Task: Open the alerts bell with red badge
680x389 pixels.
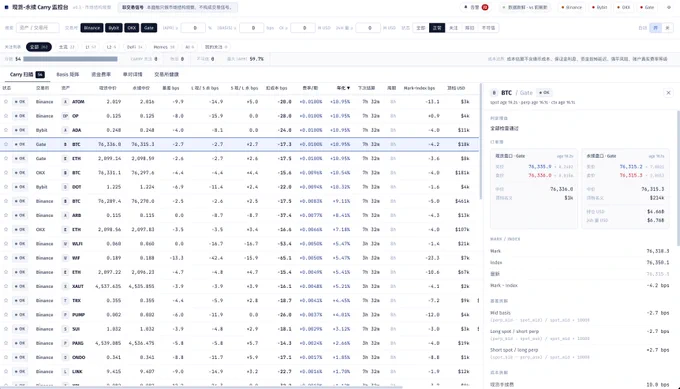Action: [x=476, y=7]
